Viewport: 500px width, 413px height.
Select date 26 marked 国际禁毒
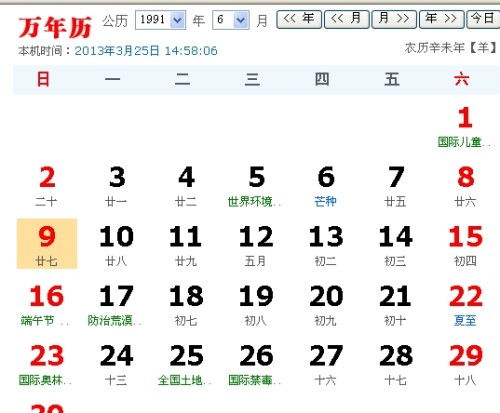[x=256, y=364]
